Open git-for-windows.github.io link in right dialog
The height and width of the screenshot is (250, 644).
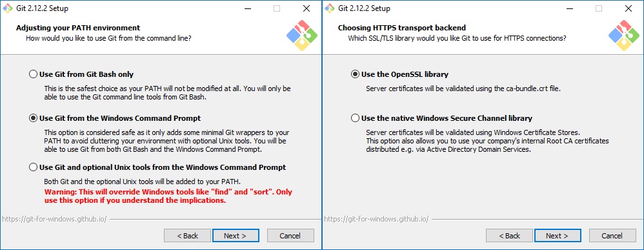click(376, 219)
